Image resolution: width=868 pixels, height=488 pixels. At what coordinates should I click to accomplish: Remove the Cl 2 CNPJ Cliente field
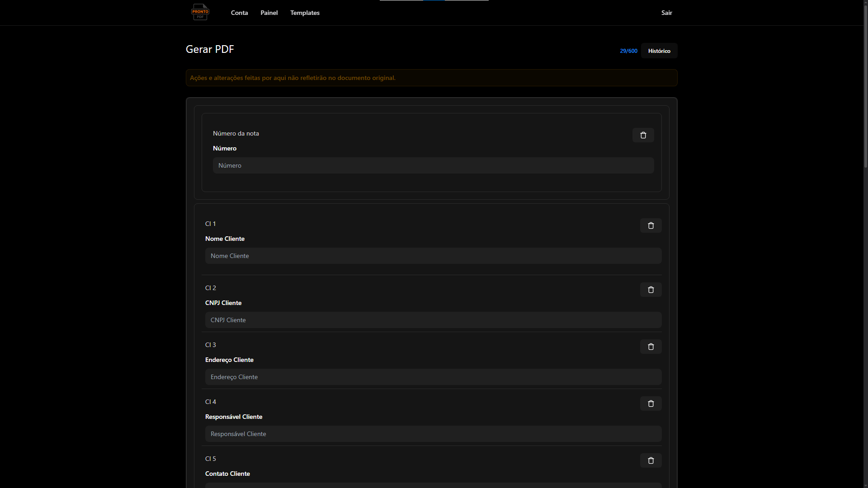(651, 290)
